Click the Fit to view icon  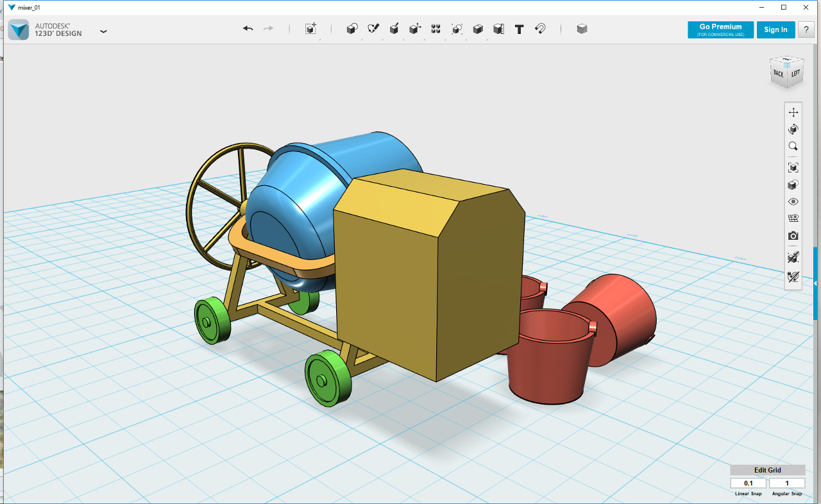793,167
